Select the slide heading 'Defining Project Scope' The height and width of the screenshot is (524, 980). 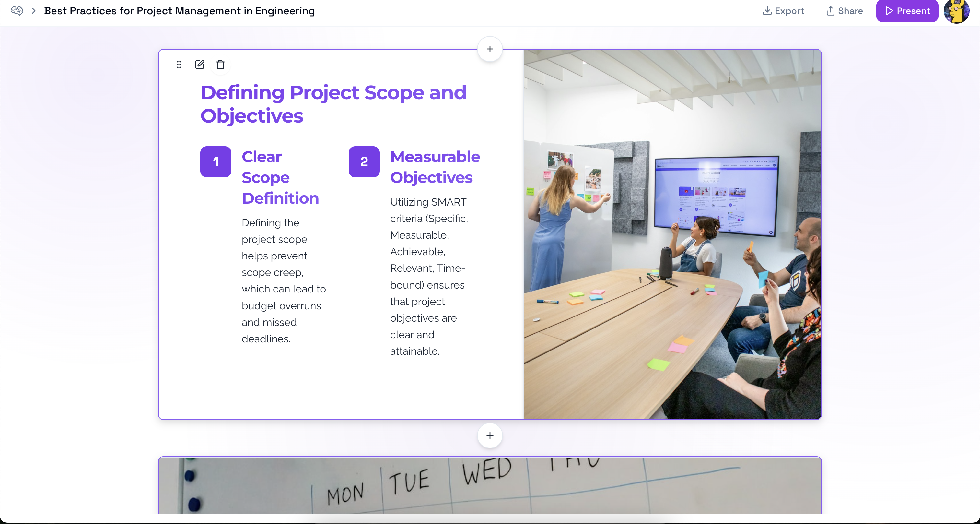(x=333, y=104)
